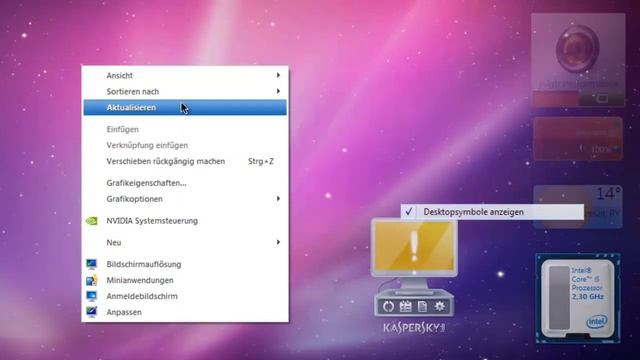Image resolution: width=640 pixels, height=360 pixels.
Task: Click the Intel Core i5 CPU gadget
Action: (578, 298)
